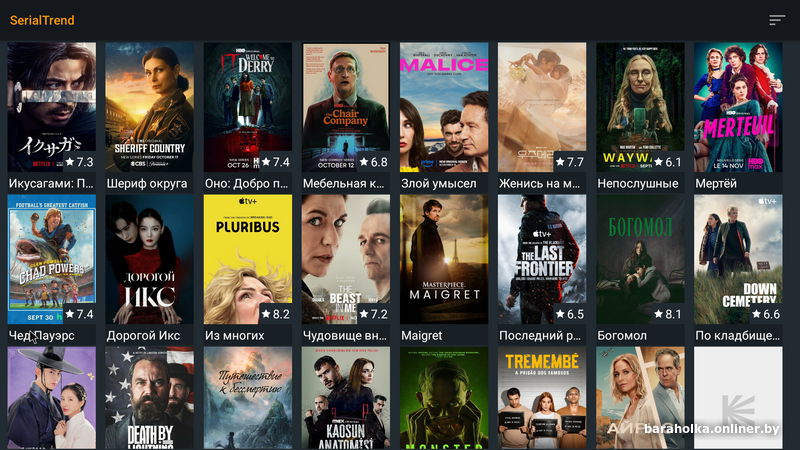
Task: Open the filter menu icon at top right
Action: 777,20
